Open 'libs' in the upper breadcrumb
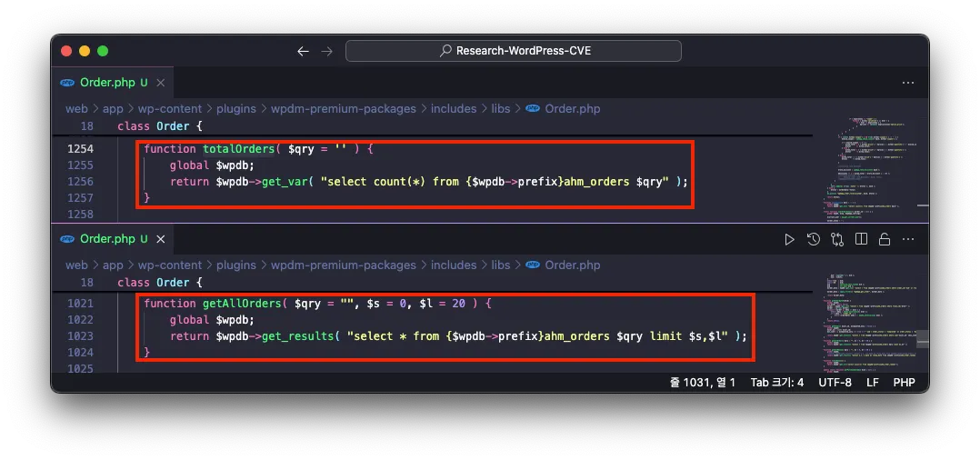980x460 pixels. tap(501, 109)
